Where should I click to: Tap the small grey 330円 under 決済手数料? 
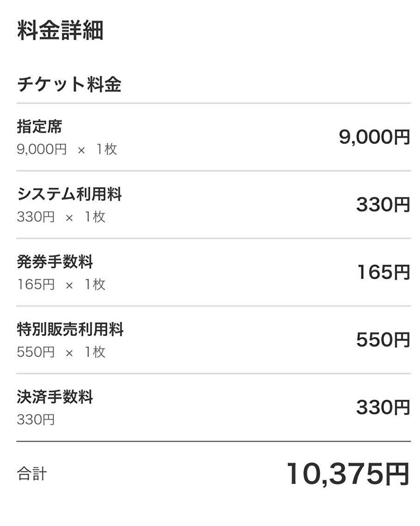click(x=36, y=420)
